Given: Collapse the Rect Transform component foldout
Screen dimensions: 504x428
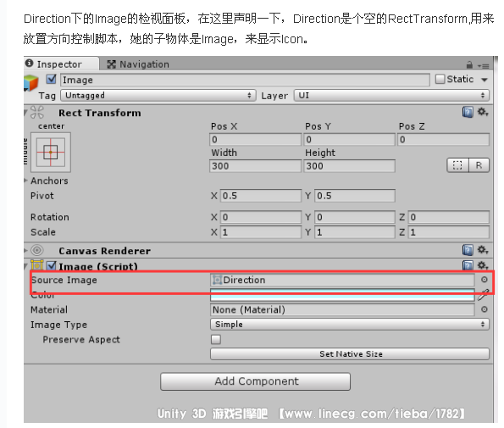Looking at the screenshot, I should coord(25,113).
